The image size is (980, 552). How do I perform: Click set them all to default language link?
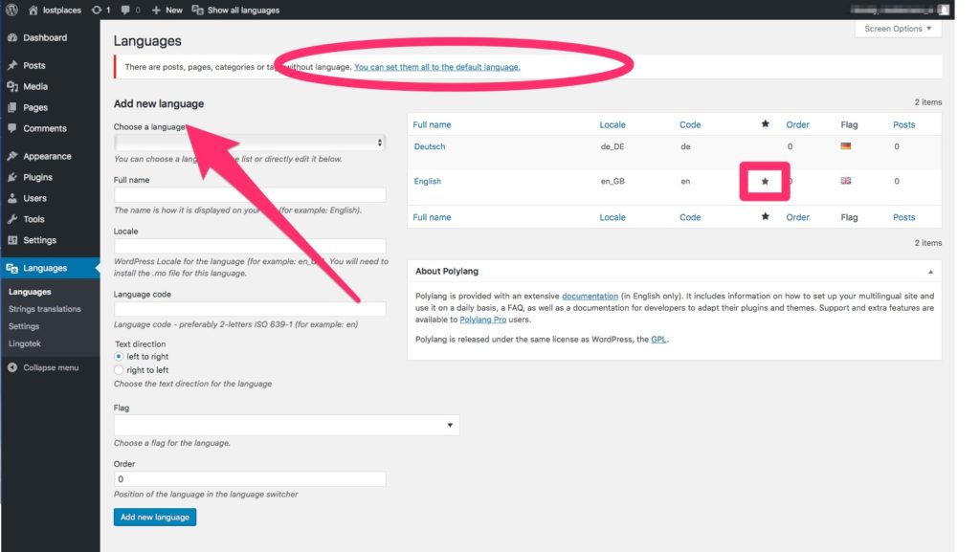[436, 67]
